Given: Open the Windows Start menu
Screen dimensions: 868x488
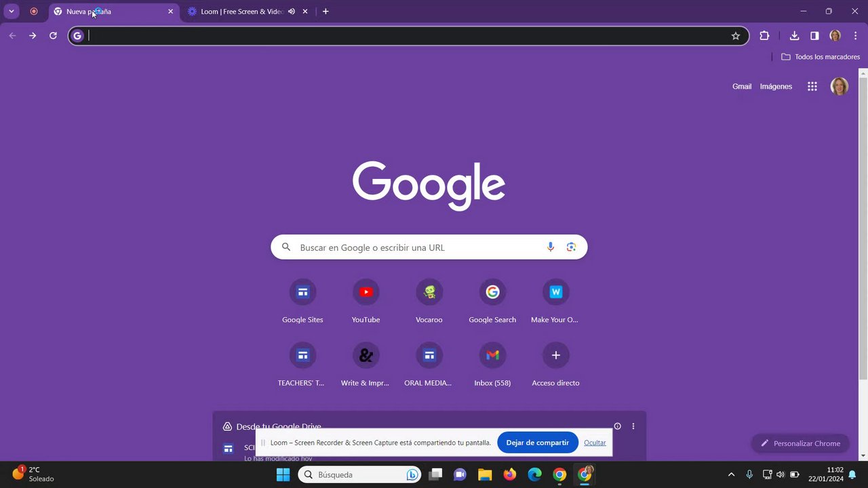Looking at the screenshot, I should coord(283,474).
